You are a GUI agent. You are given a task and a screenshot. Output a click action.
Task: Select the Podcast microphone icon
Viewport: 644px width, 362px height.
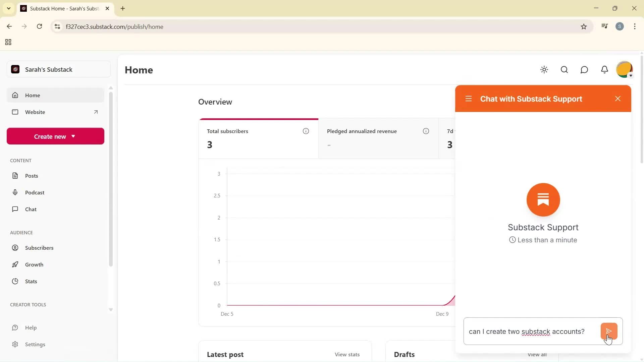tap(15, 192)
